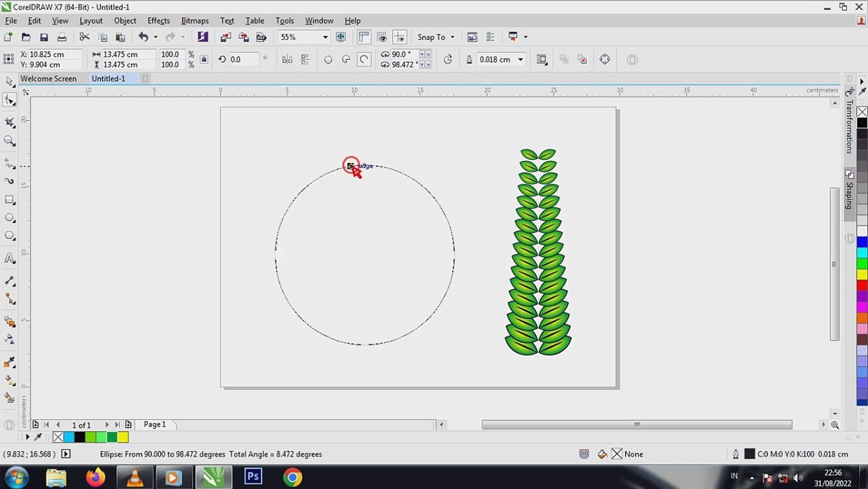Go to next page arrow in navigator
868x489 pixels.
[x=107, y=425]
